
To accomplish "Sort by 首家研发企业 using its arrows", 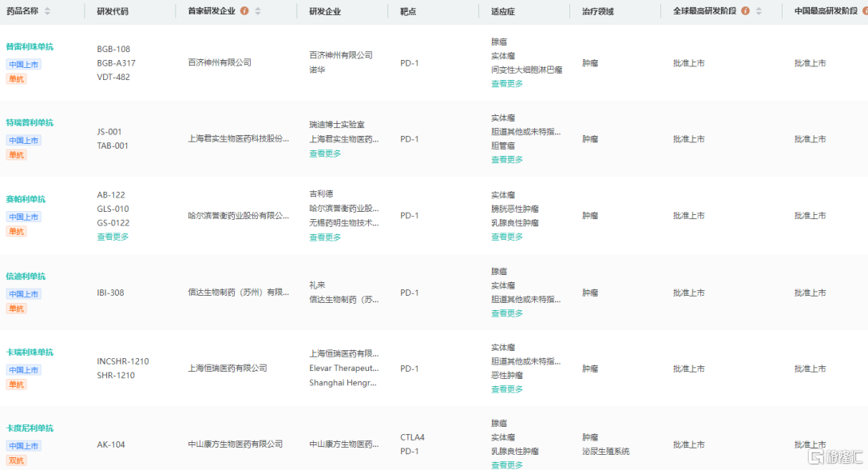I will pos(258,11).
